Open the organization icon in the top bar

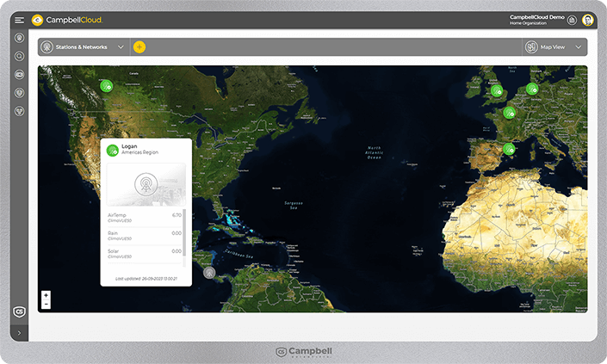572,20
